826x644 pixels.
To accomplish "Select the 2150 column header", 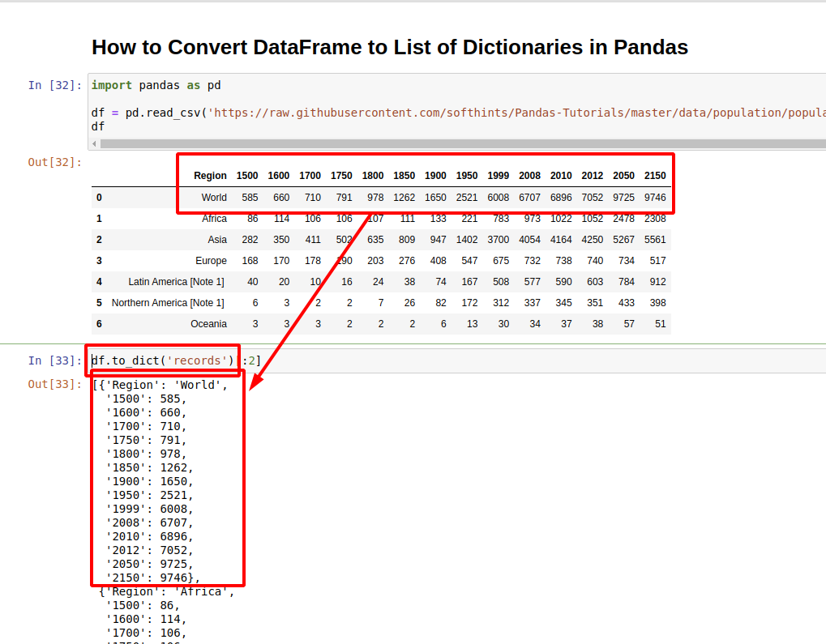I will [654, 176].
